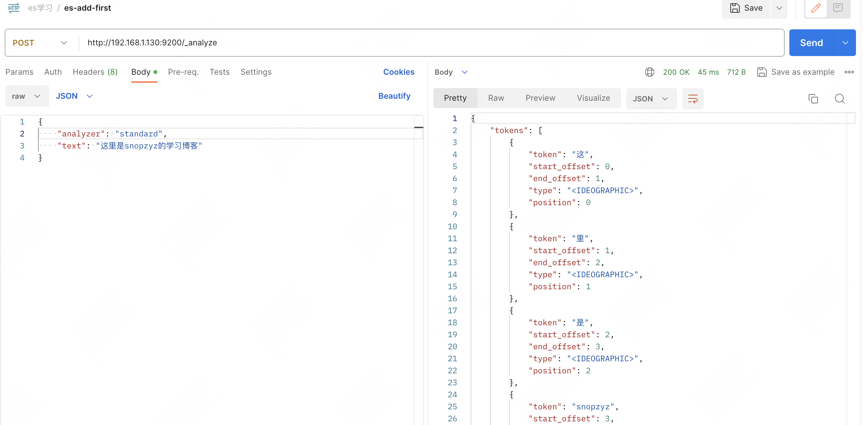868x425 pixels.
Task: Open the Save options dropdown arrow
Action: (x=779, y=8)
